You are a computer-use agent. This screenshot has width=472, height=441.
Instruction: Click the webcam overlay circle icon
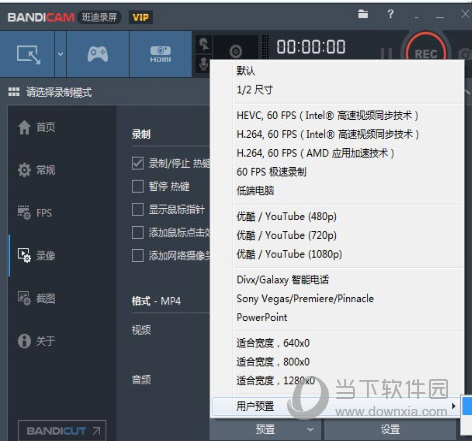[236, 51]
